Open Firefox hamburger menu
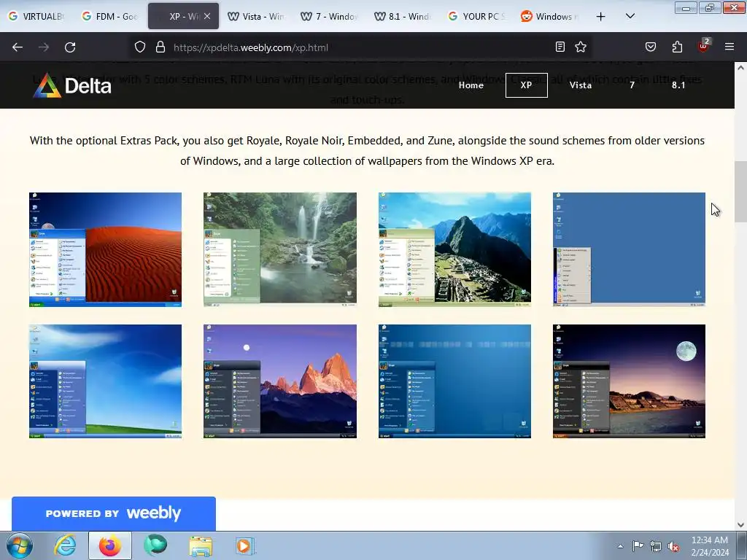The height and width of the screenshot is (560, 747). tap(729, 47)
